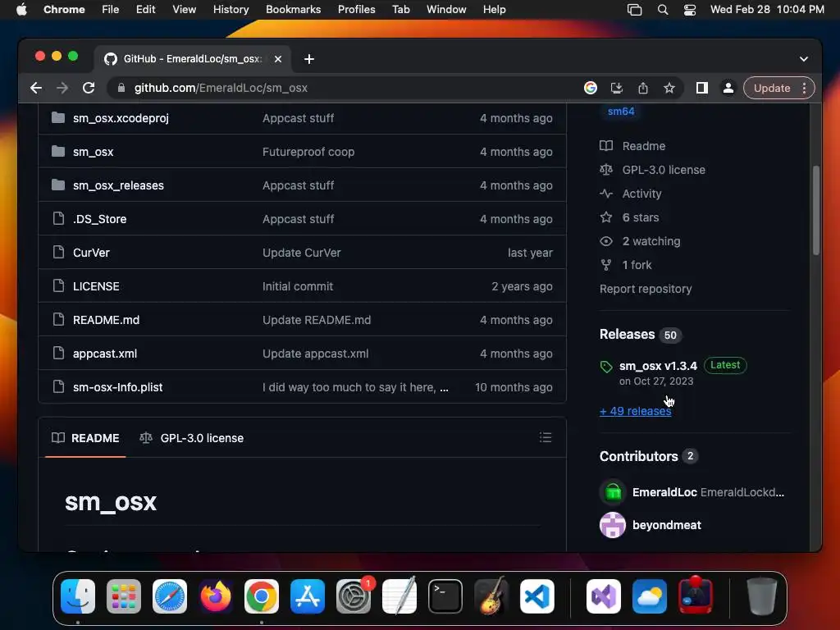Open the Activity link
840x630 pixels.
click(x=631, y=194)
